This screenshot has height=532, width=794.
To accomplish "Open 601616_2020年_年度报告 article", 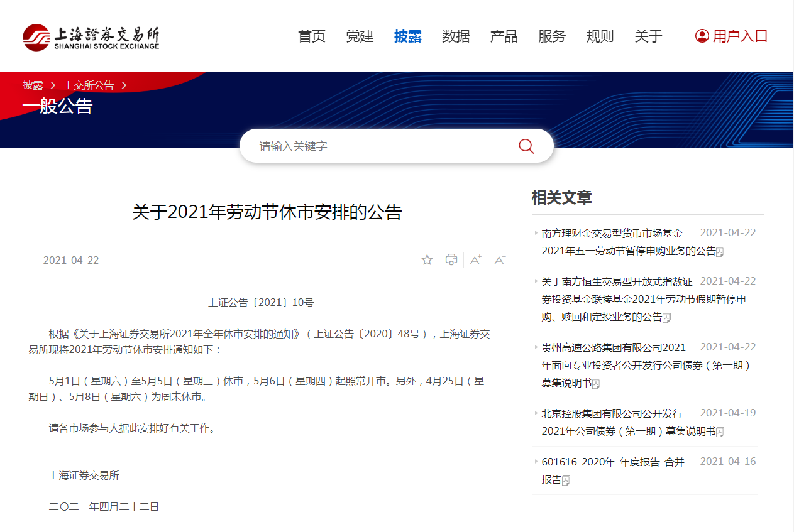I will [x=613, y=470].
